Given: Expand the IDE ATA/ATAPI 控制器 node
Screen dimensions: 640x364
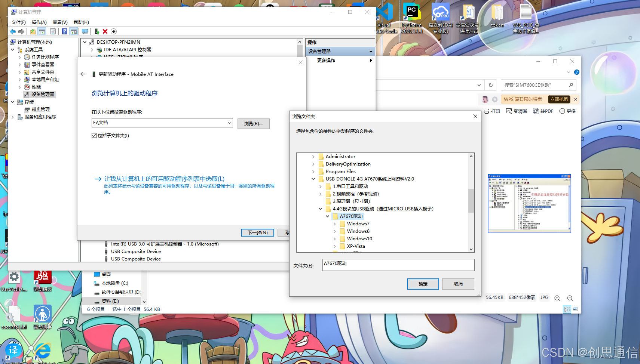Looking at the screenshot, I should [92, 49].
